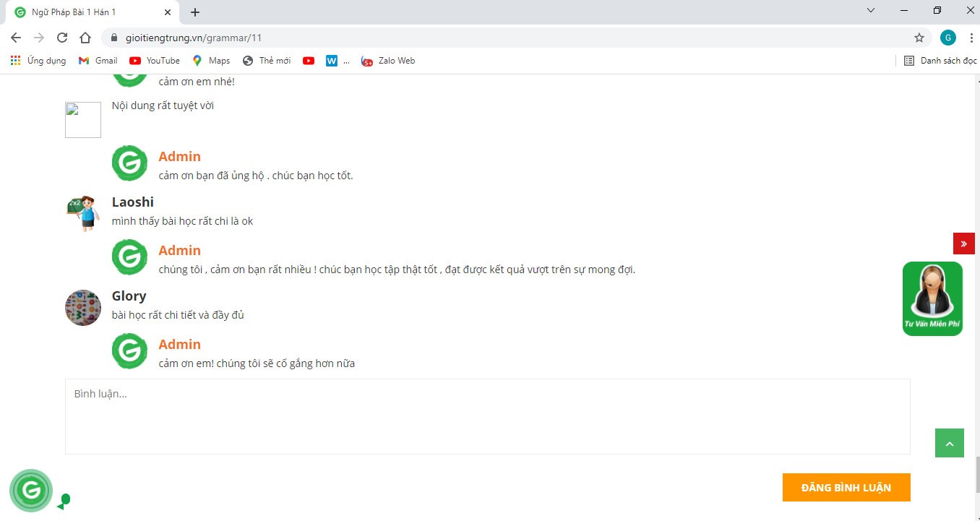The width and height of the screenshot is (980, 521).
Task: Click Admin avatar above cảm ơn bạn đã ủng hộ
Action: click(x=130, y=163)
